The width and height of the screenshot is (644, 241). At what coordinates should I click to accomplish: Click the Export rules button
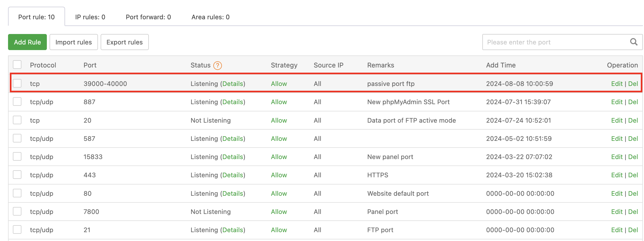(124, 42)
